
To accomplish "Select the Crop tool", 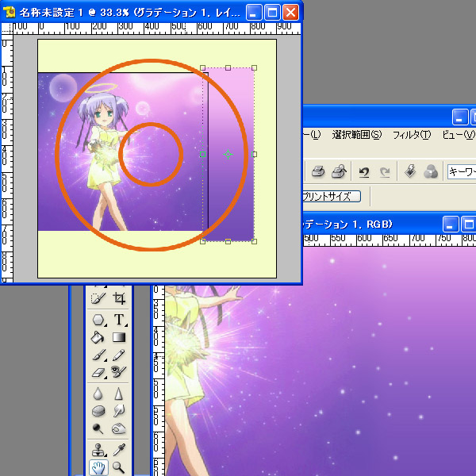I will [x=119, y=298].
